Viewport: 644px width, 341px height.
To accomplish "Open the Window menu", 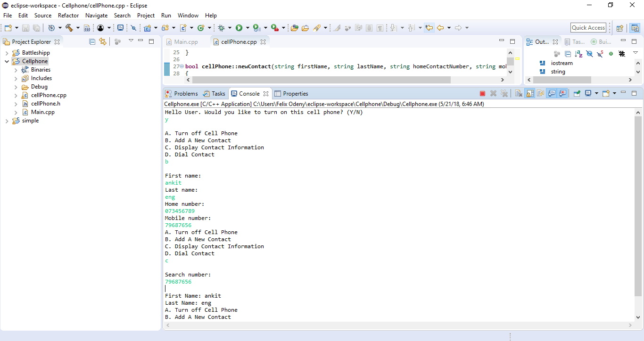I will pyautogui.click(x=188, y=16).
